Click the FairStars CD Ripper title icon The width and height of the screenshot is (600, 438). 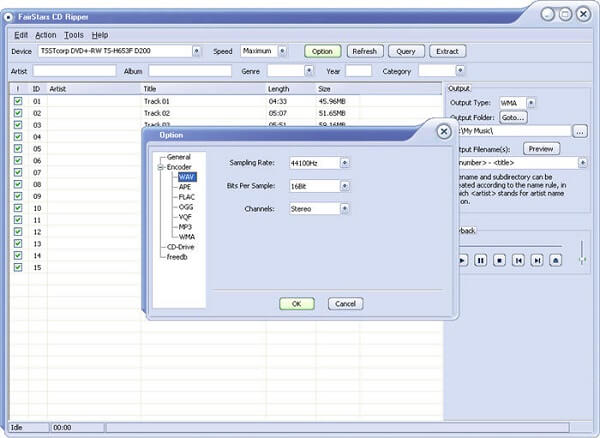(x=8, y=17)
